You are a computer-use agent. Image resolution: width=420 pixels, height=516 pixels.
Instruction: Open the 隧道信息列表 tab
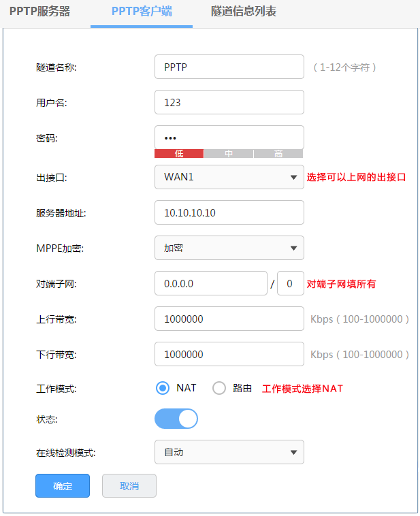tap(244, 12)
